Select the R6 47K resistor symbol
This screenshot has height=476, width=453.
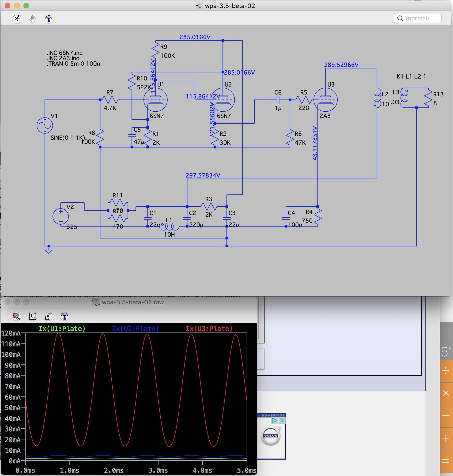click(290, 137)
